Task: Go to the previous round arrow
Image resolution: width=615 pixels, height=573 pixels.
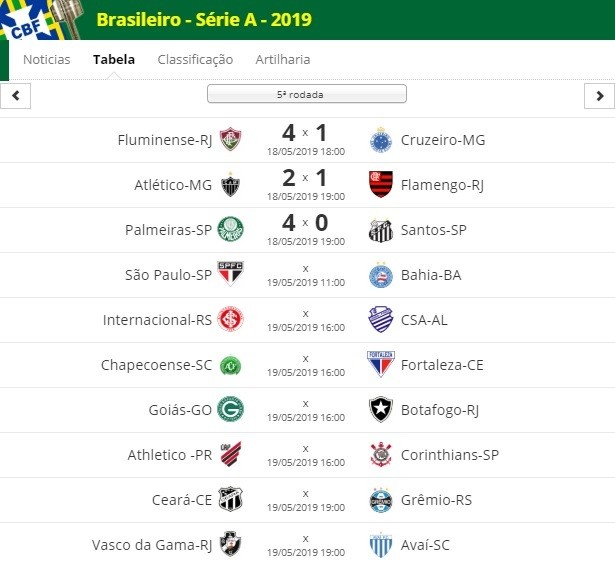Action: (x=15, y=95)
